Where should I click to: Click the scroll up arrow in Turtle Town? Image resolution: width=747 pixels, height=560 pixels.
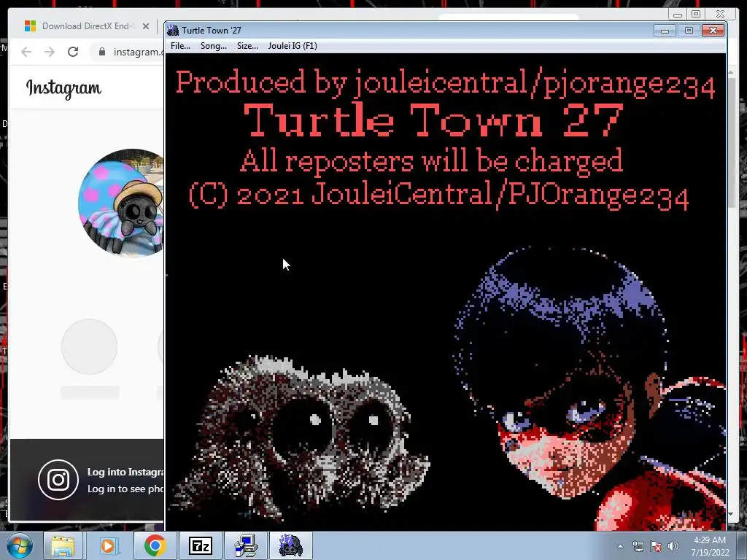coord(731,72)
